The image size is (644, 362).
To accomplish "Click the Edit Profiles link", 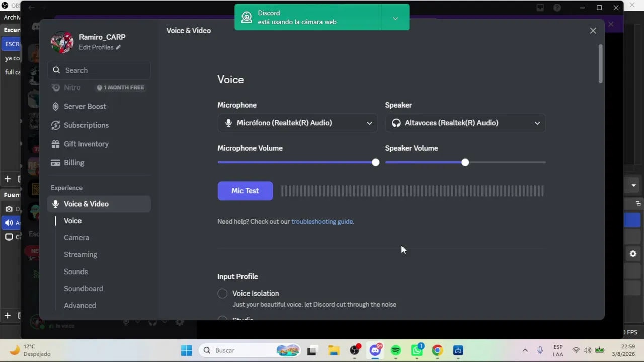I will pyautogui.click(x=100, y=47).
